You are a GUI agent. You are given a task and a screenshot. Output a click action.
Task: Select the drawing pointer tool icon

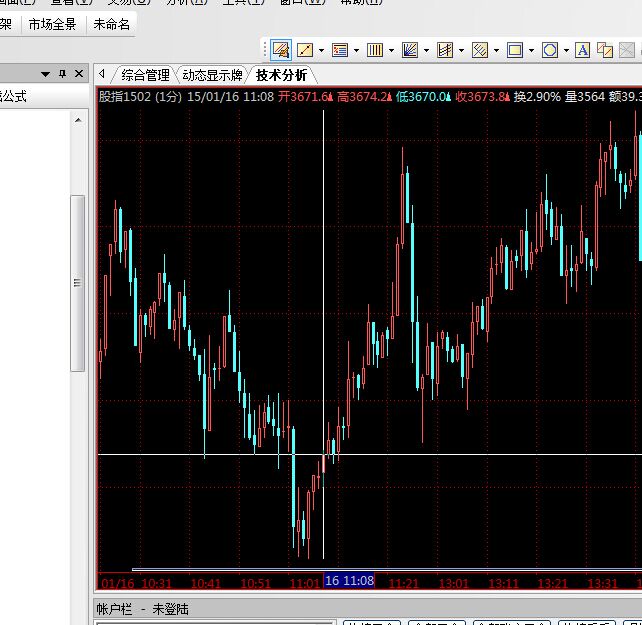coord(280,50)
